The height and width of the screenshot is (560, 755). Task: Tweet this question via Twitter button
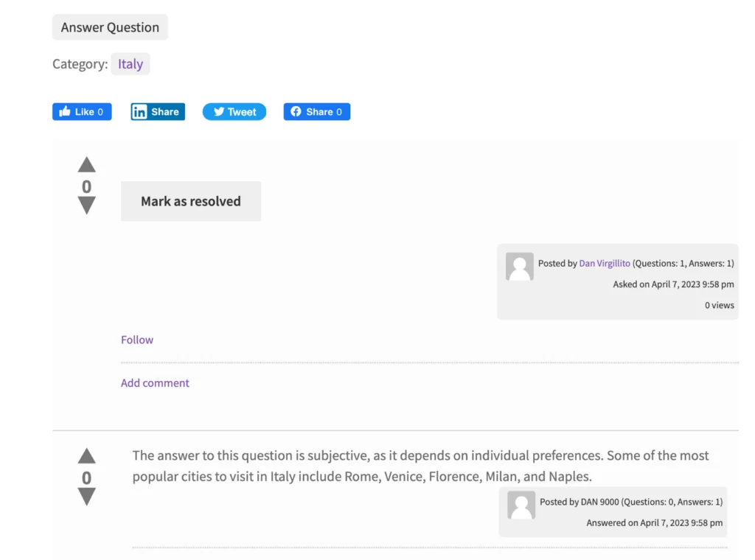point(234,111)
